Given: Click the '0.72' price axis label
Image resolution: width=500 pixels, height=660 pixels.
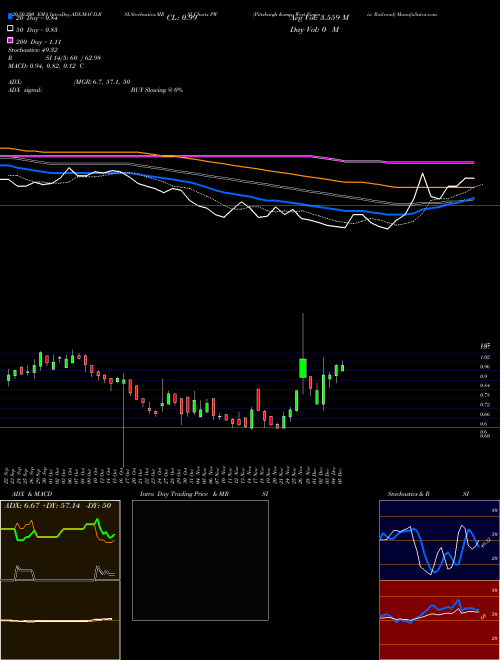Looking at the screenshot, I should 484,405.
